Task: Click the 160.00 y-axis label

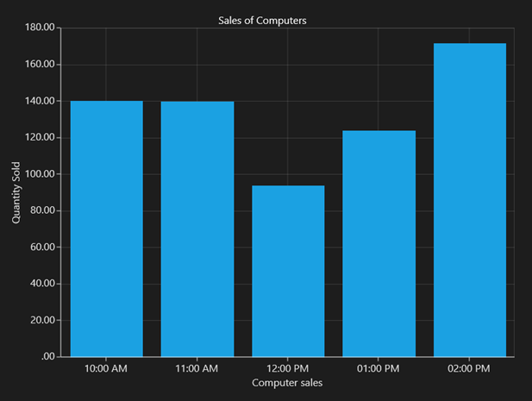Action: click(40, 64)
